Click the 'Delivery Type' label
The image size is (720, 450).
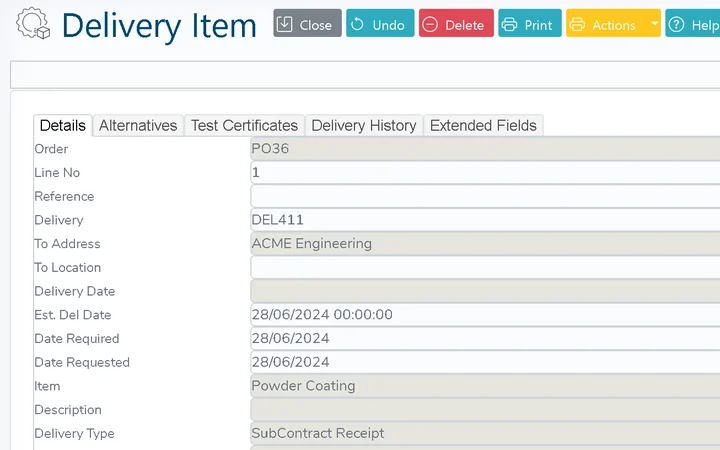click(x=74, y=433)
